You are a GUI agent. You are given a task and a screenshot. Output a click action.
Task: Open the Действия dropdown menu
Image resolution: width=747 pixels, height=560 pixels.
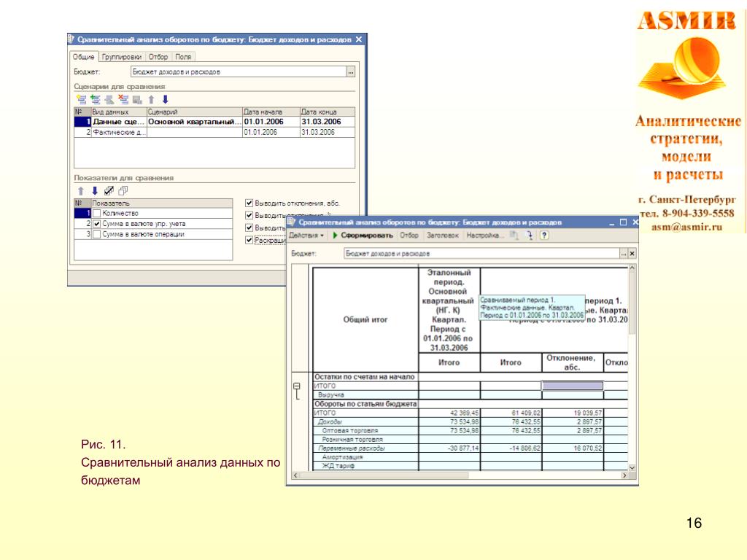[306, 236]
